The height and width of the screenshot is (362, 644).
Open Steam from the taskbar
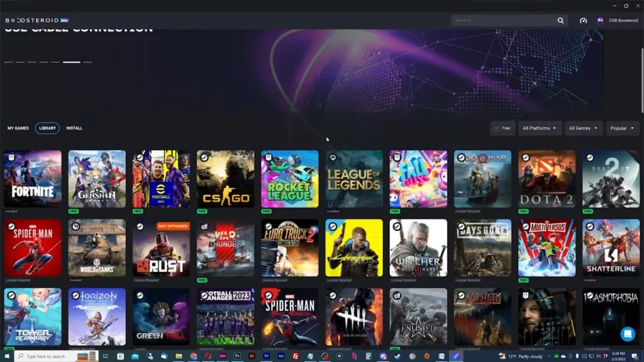pyautogui.click(x=397, y=356)
